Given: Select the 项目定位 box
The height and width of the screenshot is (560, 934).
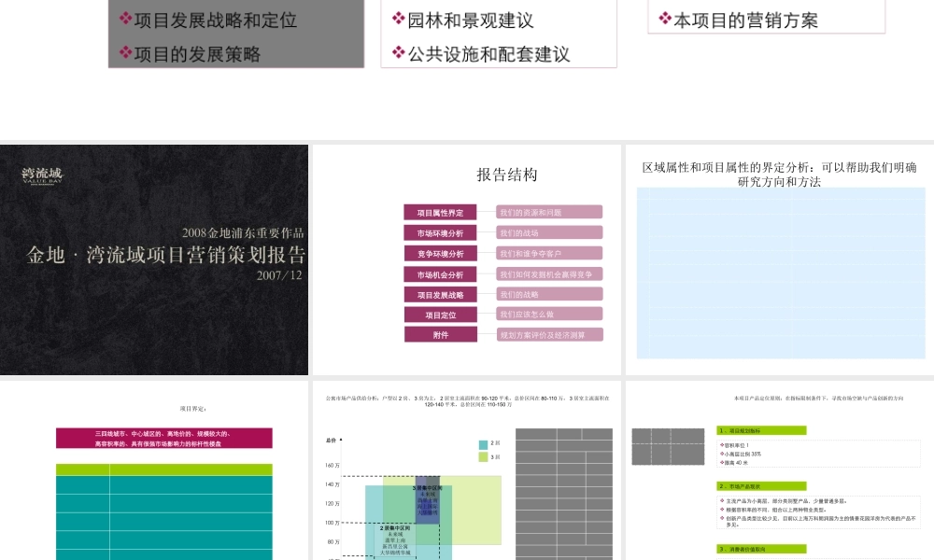Looking at the screenshot, I should (x=440, y=315).
